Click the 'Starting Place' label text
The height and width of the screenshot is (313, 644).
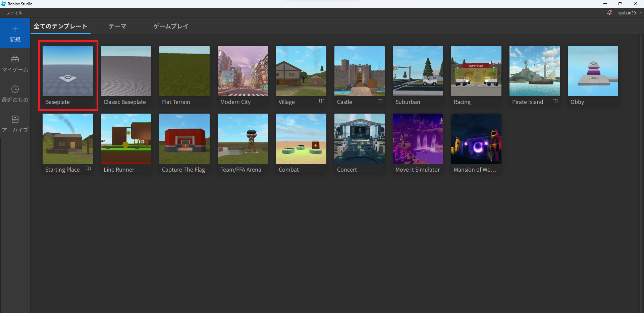(x=62, y=170)
